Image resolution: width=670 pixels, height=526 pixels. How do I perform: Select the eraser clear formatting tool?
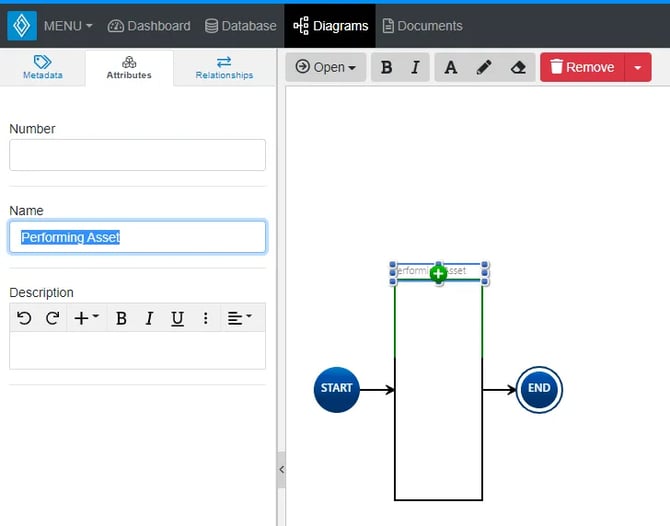pyautogui.click(x=518, y=67)
